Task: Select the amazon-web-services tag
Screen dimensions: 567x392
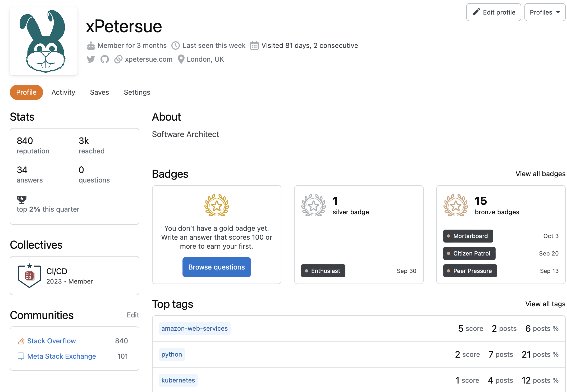Action: (x=194, y=329)
